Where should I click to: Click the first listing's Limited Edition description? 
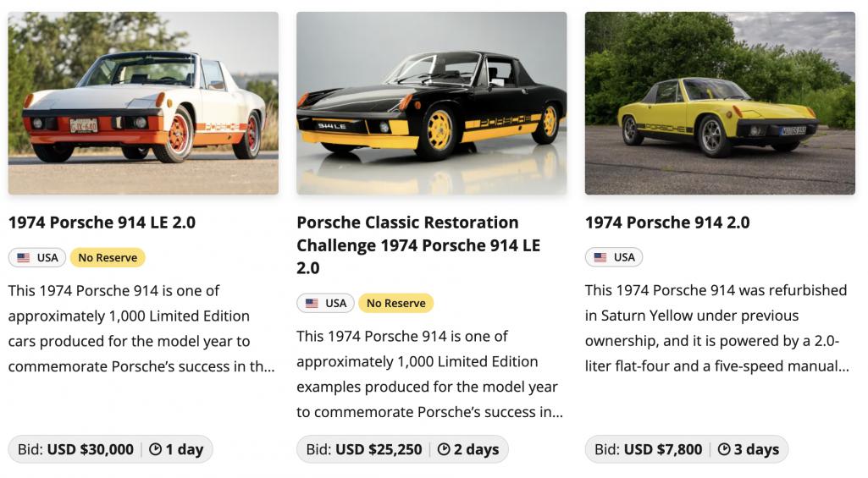[141, 328]
